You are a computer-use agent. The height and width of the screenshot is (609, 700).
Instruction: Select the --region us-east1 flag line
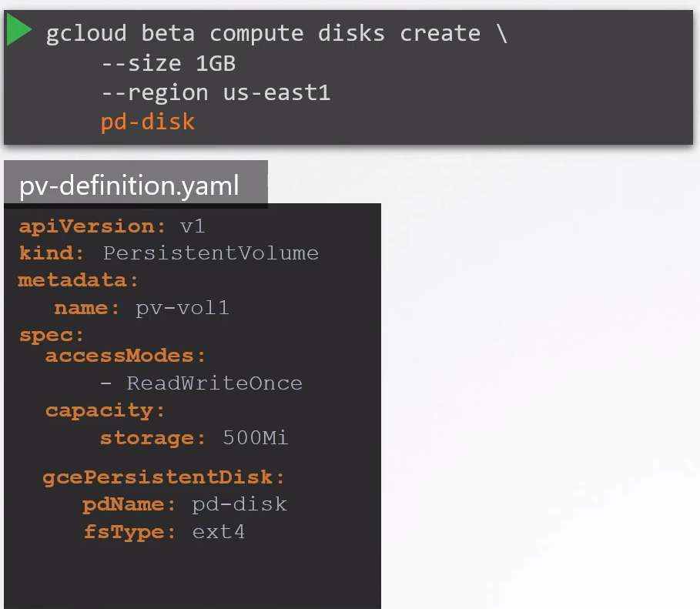(x=216, y=92)
